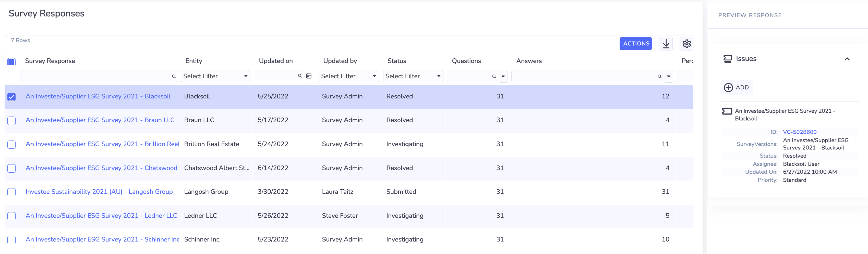
Task: Open the Chatswood survey response link
Action: click(101, 168)
